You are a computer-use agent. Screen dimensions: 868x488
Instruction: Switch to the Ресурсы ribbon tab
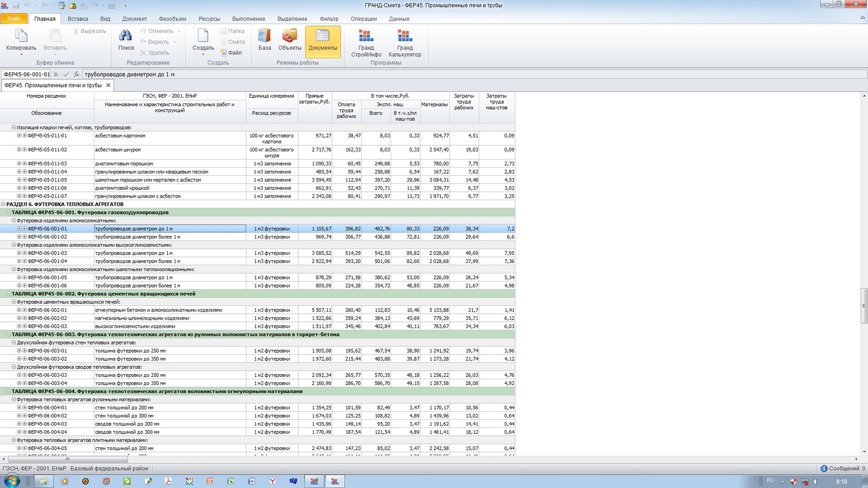pos(209,19)
